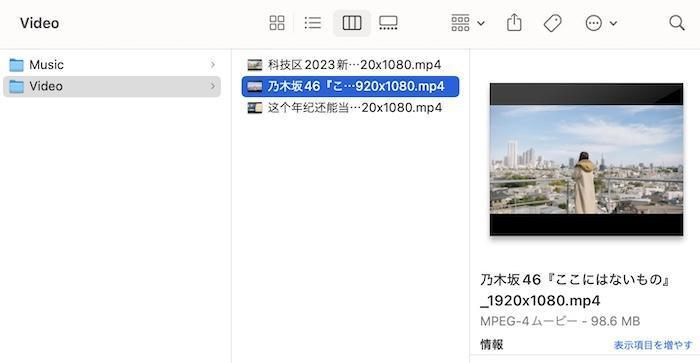This screenshot has width=700, height=363.
Task: Select the file '乃木坂46『こ…920x1080.mp4'
Action: pos(350,86)
